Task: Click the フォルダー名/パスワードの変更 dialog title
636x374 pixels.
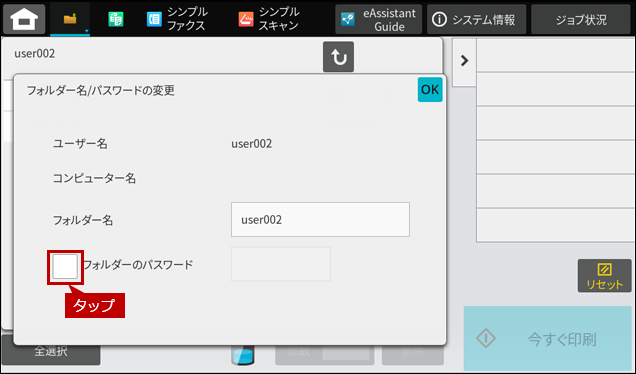Action: coord(101,90)
